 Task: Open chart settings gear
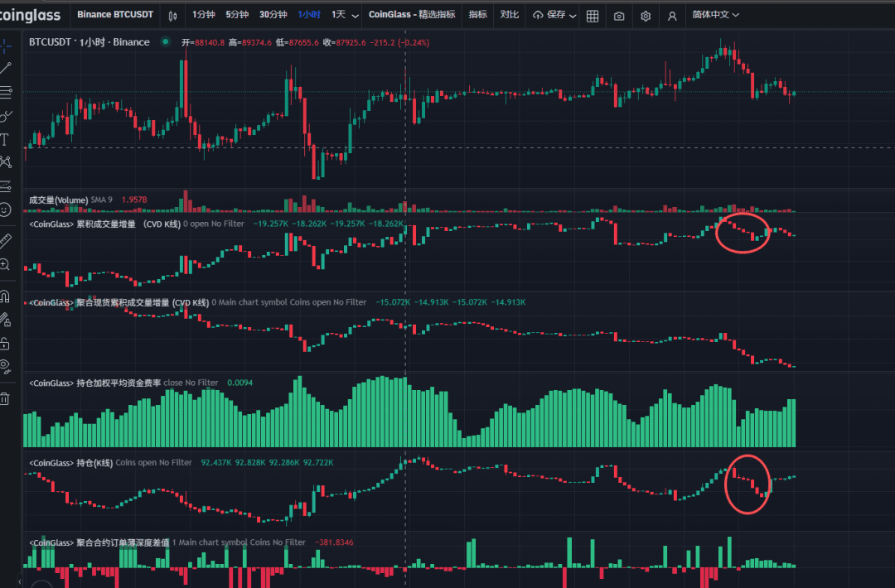646,16
